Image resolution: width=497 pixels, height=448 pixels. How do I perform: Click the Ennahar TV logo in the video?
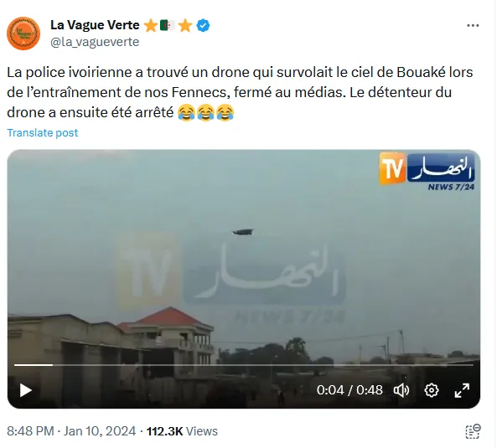427,172
